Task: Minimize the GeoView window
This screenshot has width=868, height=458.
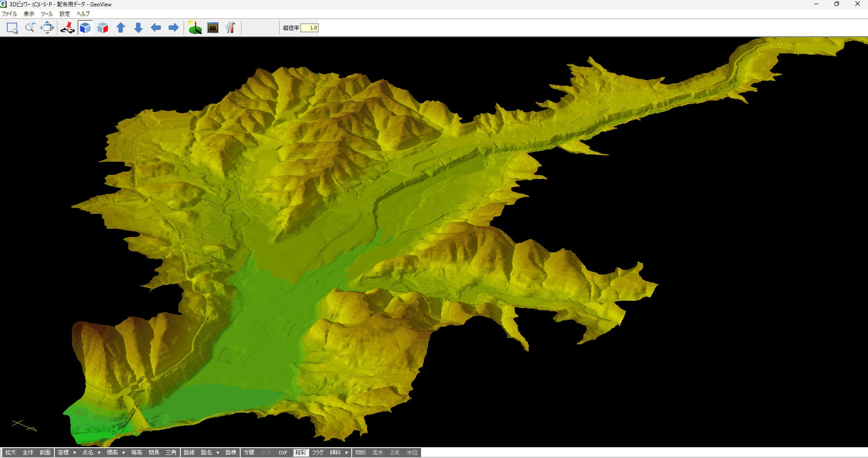Action: [816, 4]
